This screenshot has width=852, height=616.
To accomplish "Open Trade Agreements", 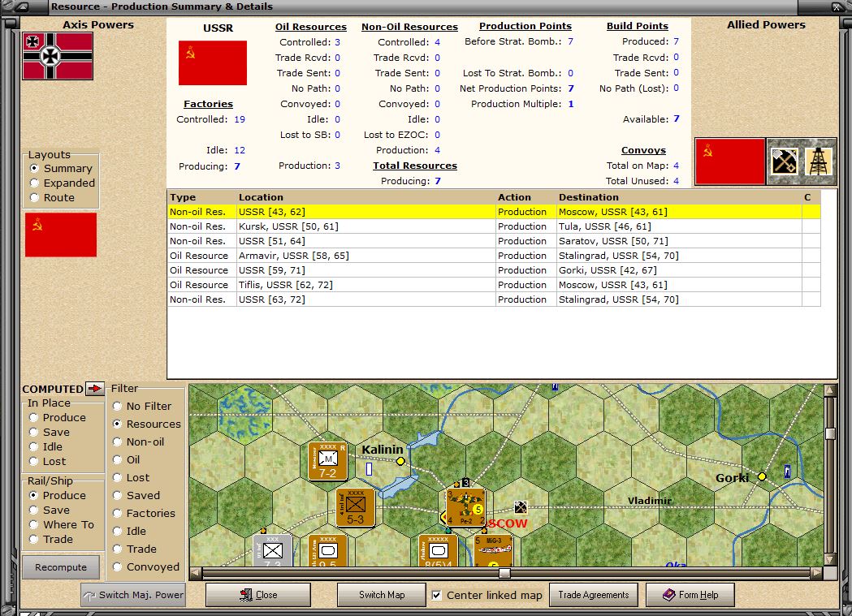I will pyautogui.click(x=594, y=595).
